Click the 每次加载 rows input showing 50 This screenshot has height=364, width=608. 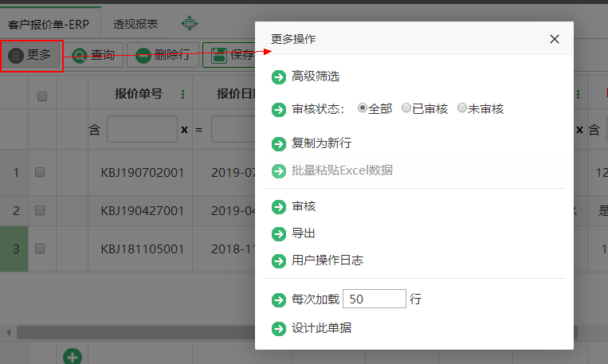(x=375, y=299)
